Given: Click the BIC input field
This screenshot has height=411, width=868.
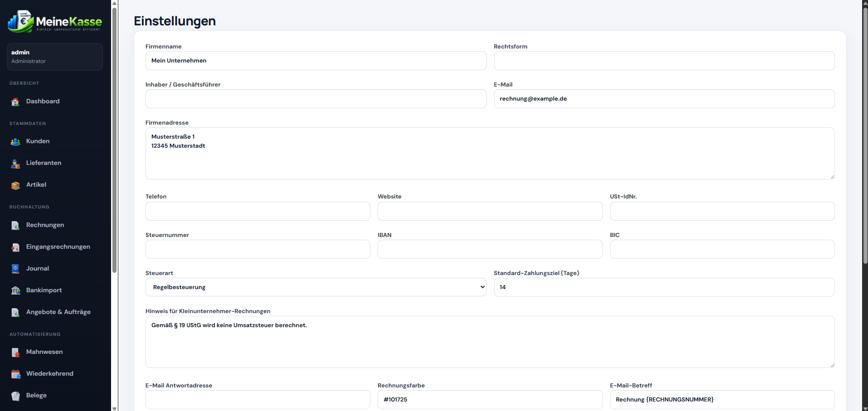Looking at the screenshot, I should coord(722,249).
